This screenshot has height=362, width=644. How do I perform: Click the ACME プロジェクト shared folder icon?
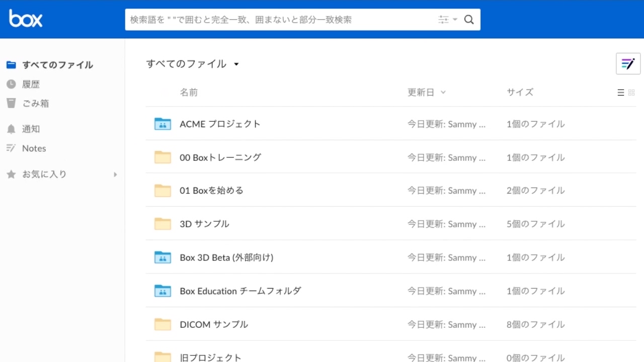tap(162, 124)
